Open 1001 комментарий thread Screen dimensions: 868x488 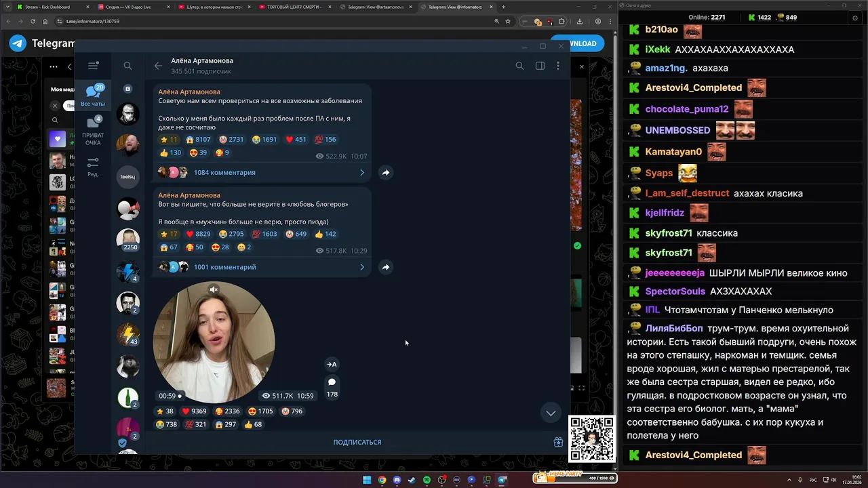[x=262, y=267]
